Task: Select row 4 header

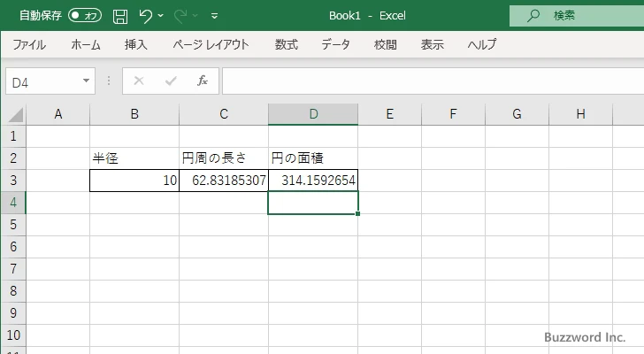Action: pyautogui.click(x=13, y=203)
